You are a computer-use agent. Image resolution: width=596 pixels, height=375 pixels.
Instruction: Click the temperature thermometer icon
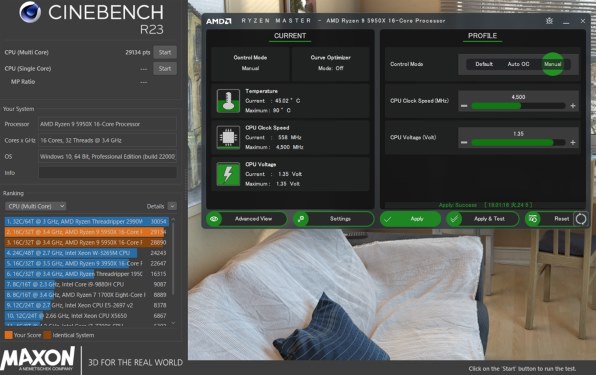pos(228,101)
